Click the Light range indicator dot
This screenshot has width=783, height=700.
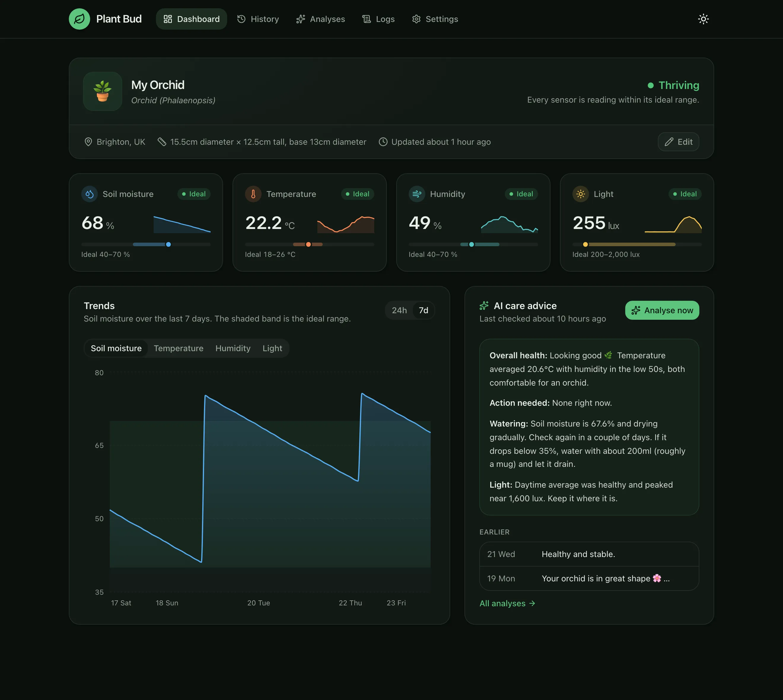click(585, 245)
